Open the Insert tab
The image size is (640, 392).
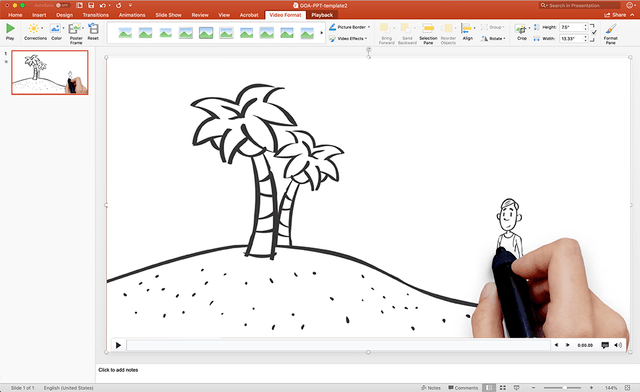coord(39,15)
